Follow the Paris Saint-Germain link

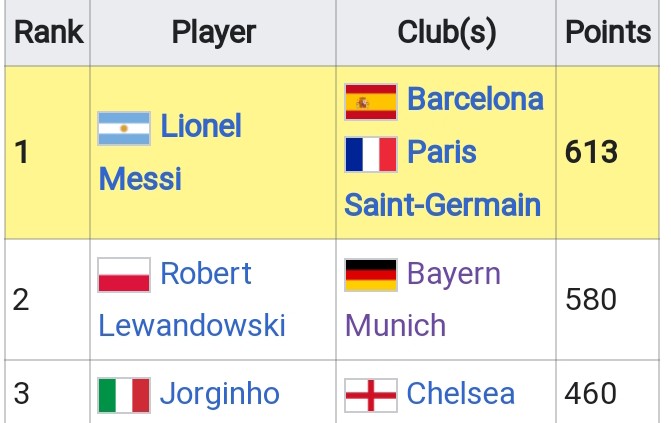click(x=442, y=179)
